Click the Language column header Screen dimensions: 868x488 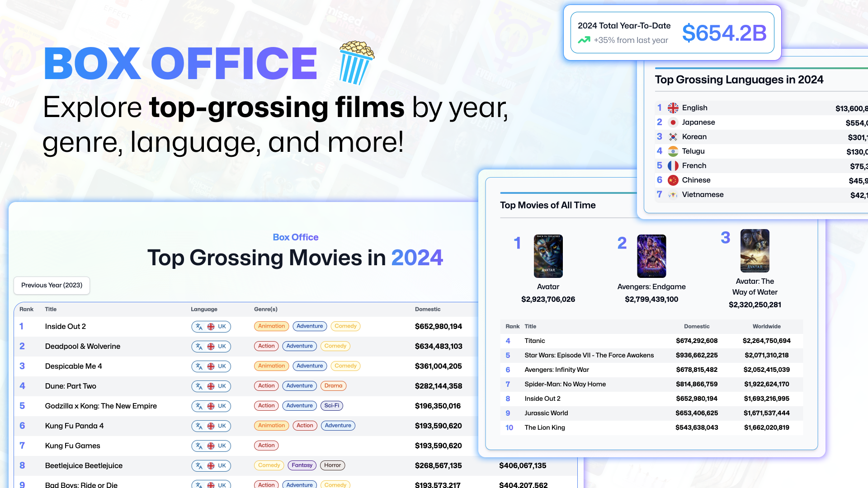click(204, 309)
